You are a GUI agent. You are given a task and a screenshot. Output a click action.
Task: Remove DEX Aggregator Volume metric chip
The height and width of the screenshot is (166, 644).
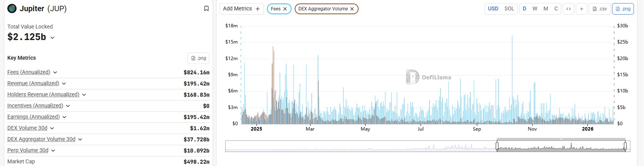tap(352, 9)
